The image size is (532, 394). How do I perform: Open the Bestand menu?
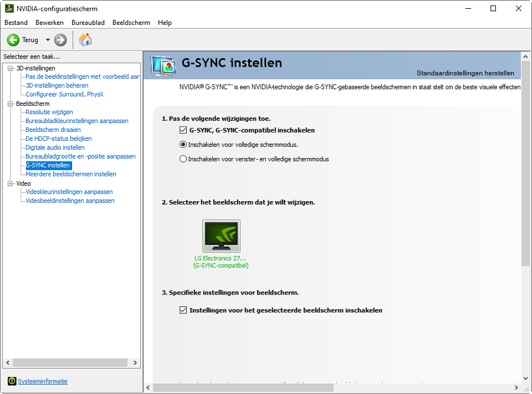click(16, 22)
